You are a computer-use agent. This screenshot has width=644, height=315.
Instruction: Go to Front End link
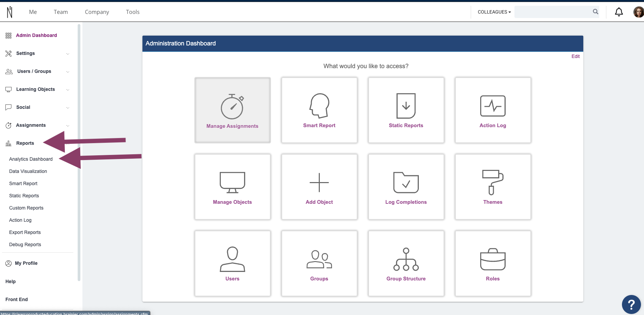click(x=17, y=299)
